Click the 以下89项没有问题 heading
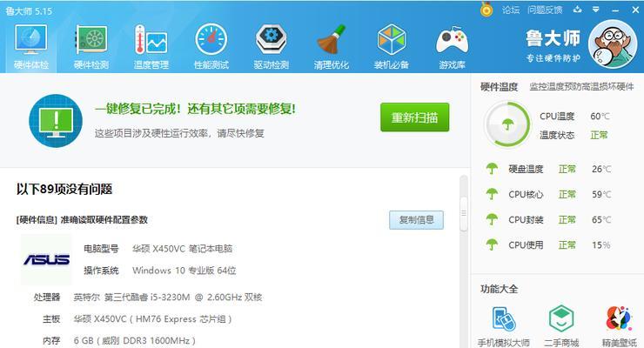The height and width of the screenshot is (348, 644). [64, 189]
